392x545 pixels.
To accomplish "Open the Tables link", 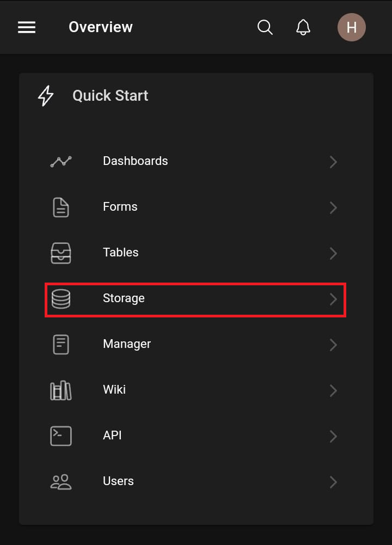I will point(121,253).
